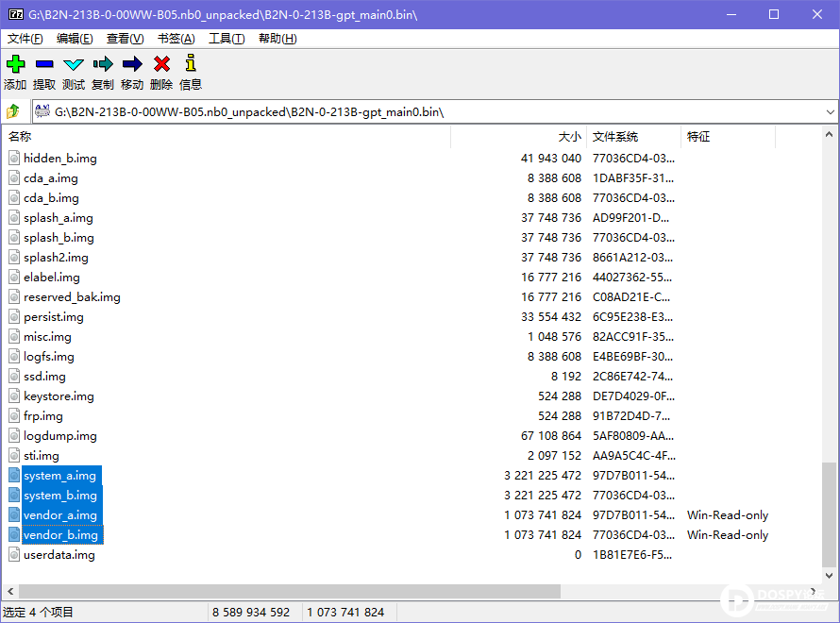Click the vertical scrollbar up arrow

pyautogui.click(x=829, y=134)
